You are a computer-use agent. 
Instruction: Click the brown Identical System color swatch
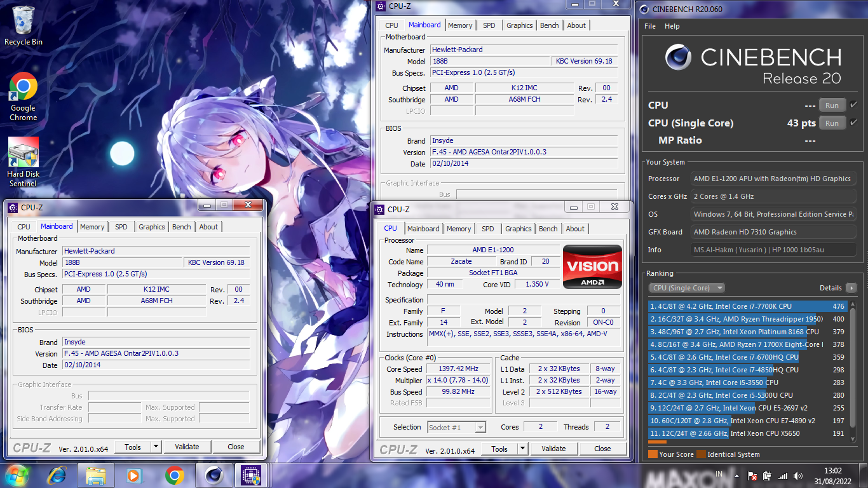(x=701, y=454)
